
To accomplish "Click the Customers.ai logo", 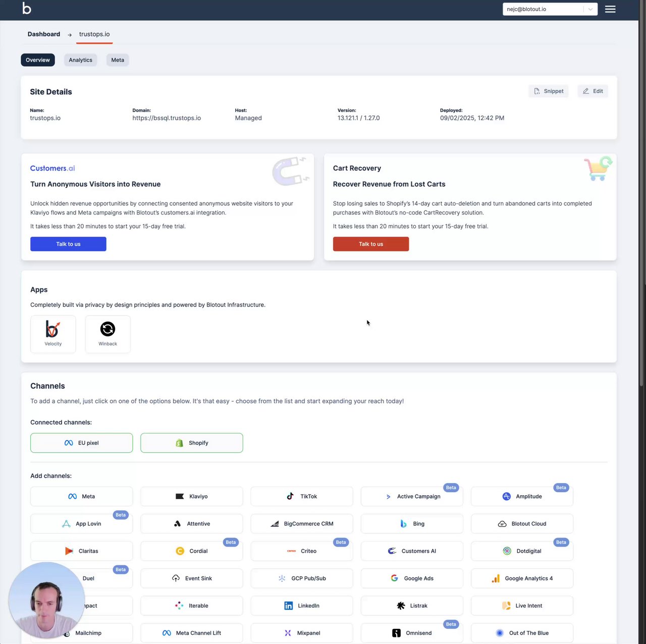I will [52, 168].
